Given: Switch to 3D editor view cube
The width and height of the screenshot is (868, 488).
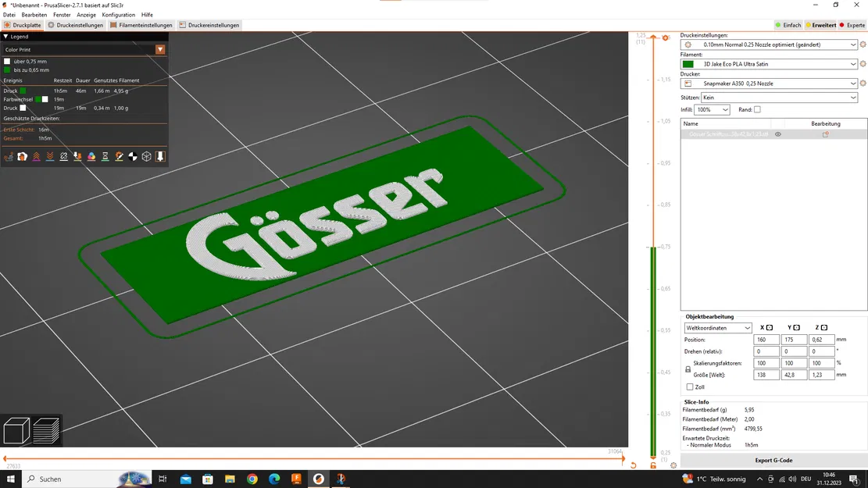Looking at the screenshot, I should coord(16,430).
